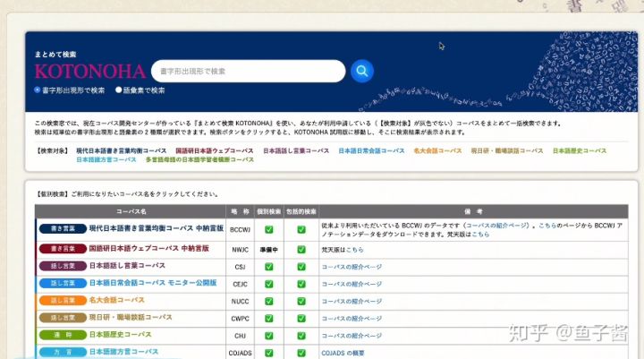The image size is (644, 359).
Task: Open 国語研日本語ウェブコーパス 中納言版 table row link
Action: (x=149, y=248)
